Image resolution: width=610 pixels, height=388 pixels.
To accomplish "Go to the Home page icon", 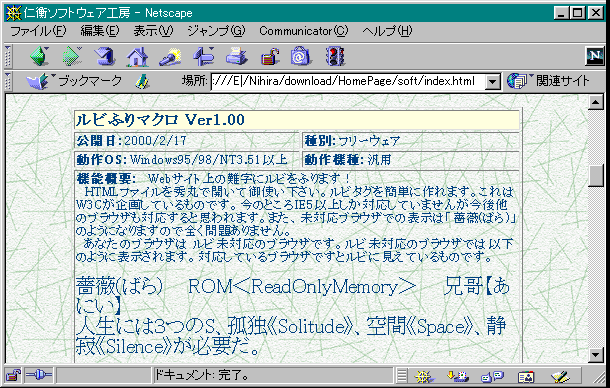I will (x=137, y=56).
